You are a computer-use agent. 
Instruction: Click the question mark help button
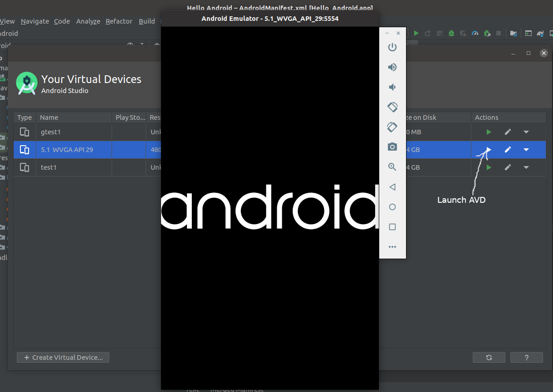pos(527,358)
